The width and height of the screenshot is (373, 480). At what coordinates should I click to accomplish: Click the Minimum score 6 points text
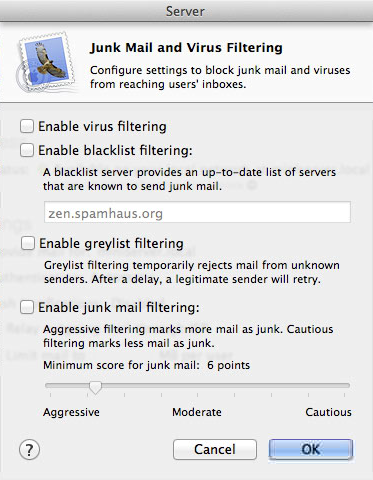[x=147, y=365]
